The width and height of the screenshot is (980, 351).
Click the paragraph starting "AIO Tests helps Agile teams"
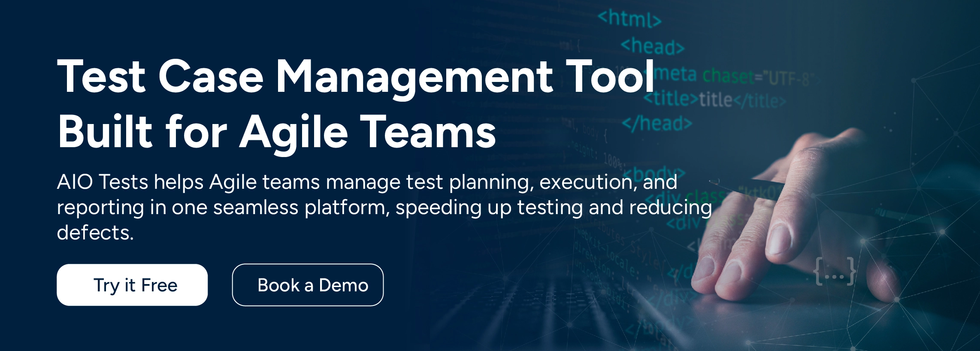point(384,207)
